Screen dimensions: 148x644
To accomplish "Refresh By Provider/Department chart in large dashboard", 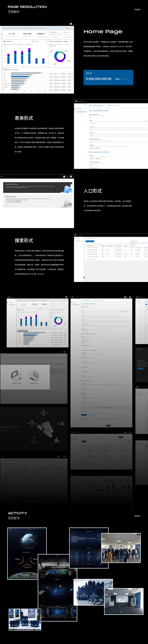I will pos(71,42).
